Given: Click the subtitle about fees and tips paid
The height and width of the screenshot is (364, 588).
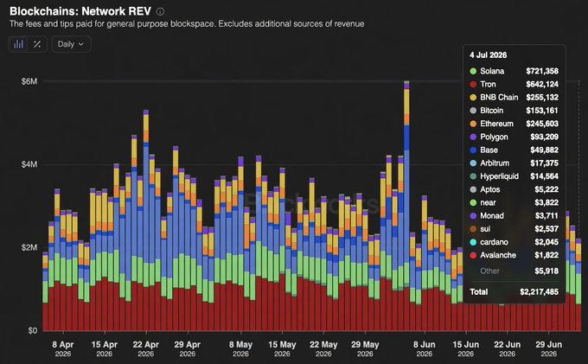Looking at the screenshot, I should (187, 23).
